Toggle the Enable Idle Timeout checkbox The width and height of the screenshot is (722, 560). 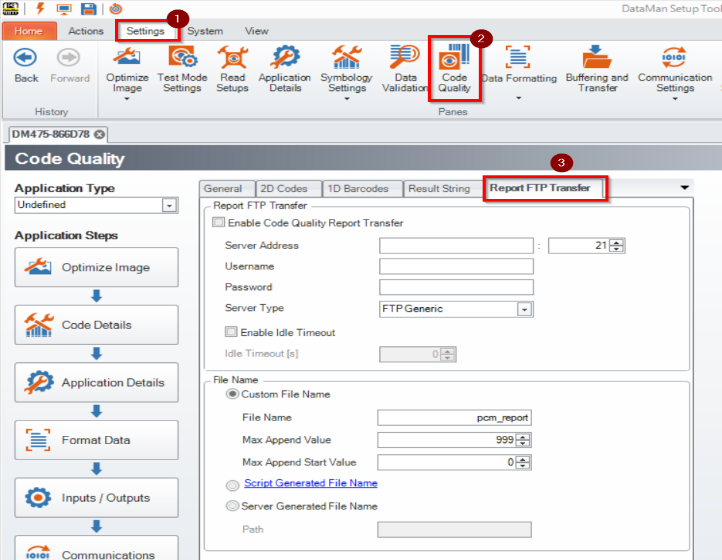tap(231, 332)
